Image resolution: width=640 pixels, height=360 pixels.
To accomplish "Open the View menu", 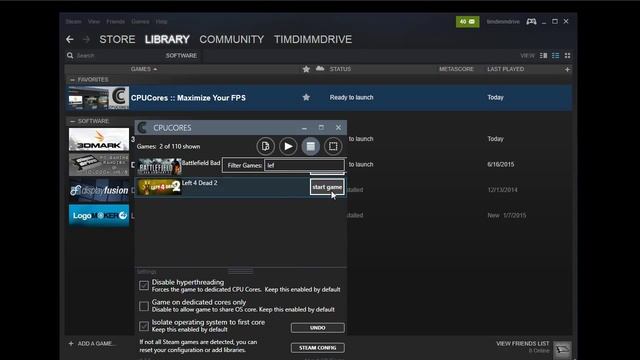I will tap(94, 21).
